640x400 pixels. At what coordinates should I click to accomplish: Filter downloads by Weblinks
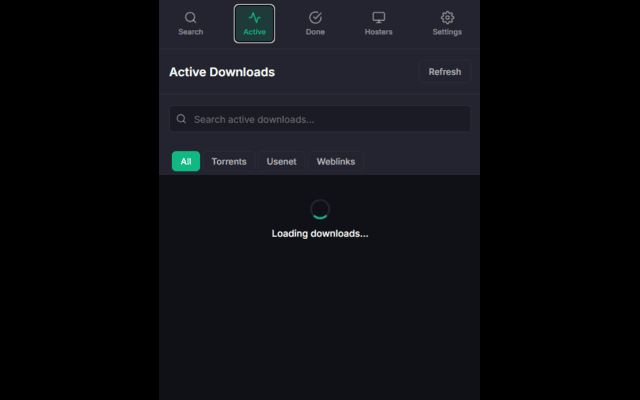(x=336, y=161)
